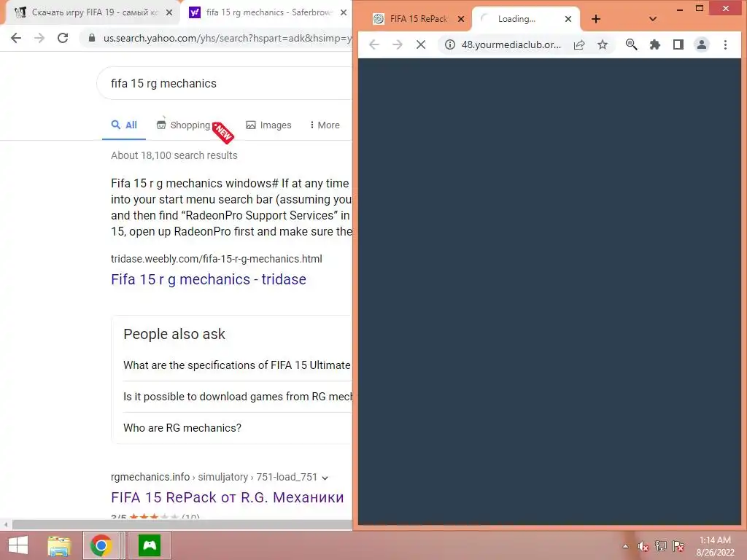Toggle the browser side panel
This screenshot has width=747, height=560.
[x=678, y=44]
